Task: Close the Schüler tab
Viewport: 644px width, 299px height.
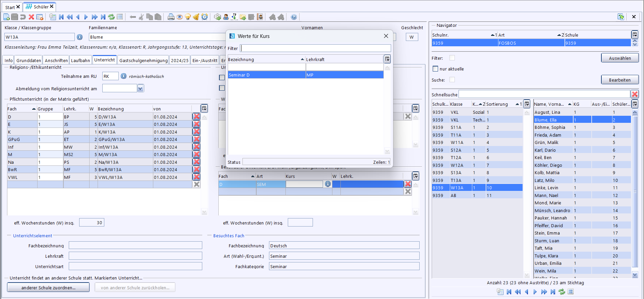Action: pyautogui.click(x=52, y=6)
